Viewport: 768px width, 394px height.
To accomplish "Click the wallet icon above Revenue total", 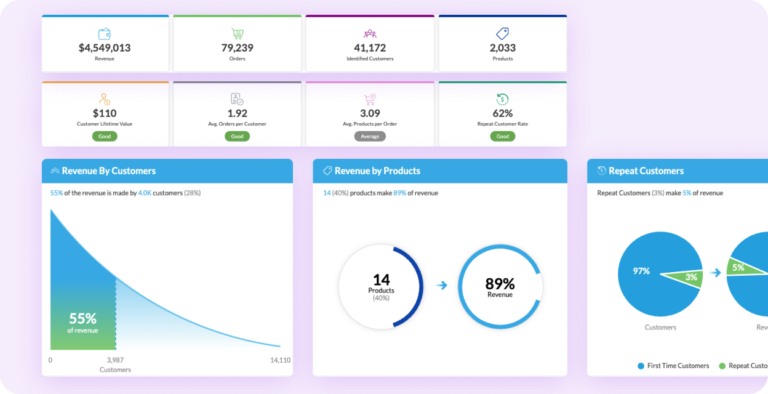I will (104, 34).
